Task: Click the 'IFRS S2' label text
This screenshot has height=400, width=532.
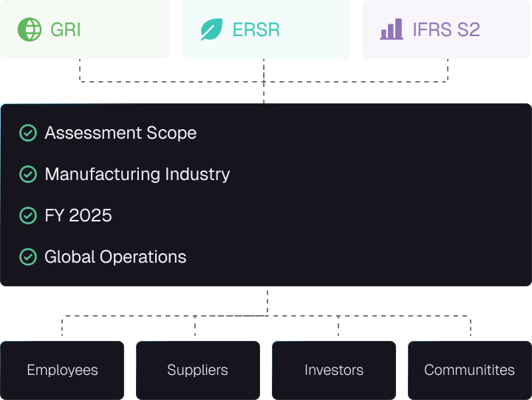Action: (x=446, y=30)
